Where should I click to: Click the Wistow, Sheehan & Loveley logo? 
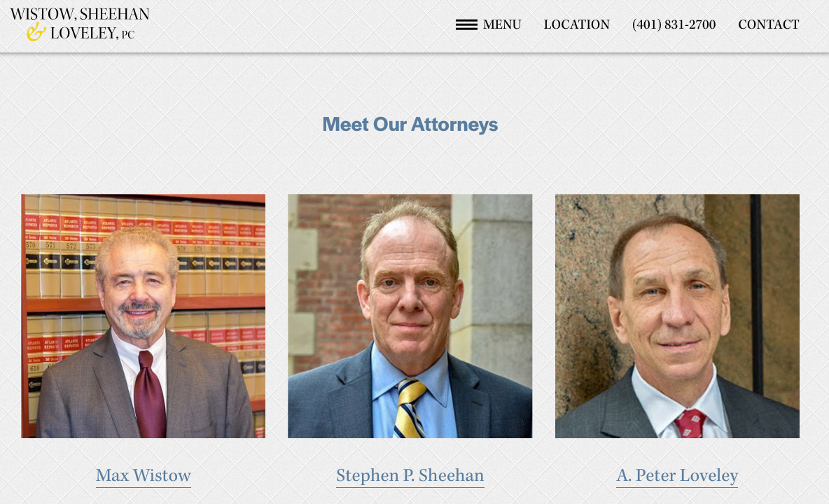coord(81,24)
